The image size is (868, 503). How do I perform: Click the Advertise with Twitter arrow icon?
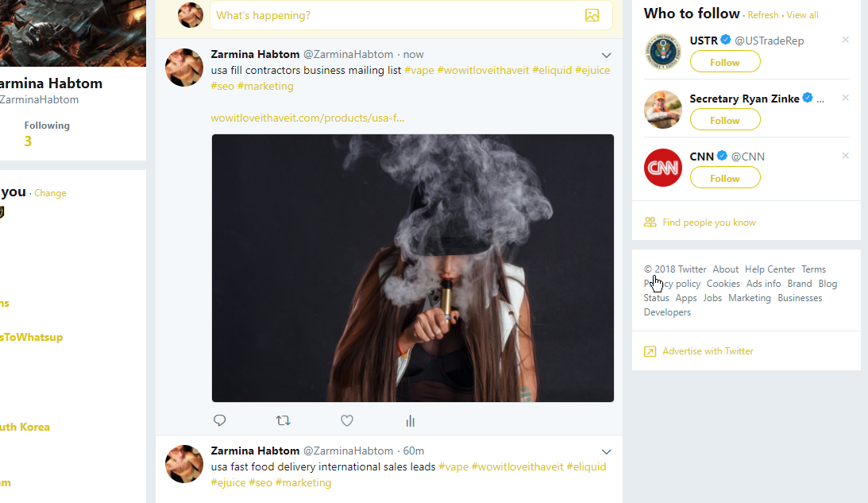(x=650, y=351)
